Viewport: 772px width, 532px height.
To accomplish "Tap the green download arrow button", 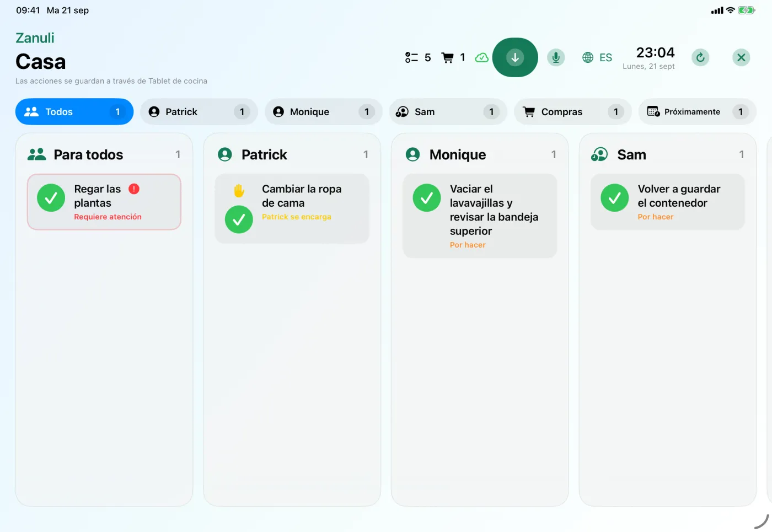I will pyautogui.click(x=515, y=57).
